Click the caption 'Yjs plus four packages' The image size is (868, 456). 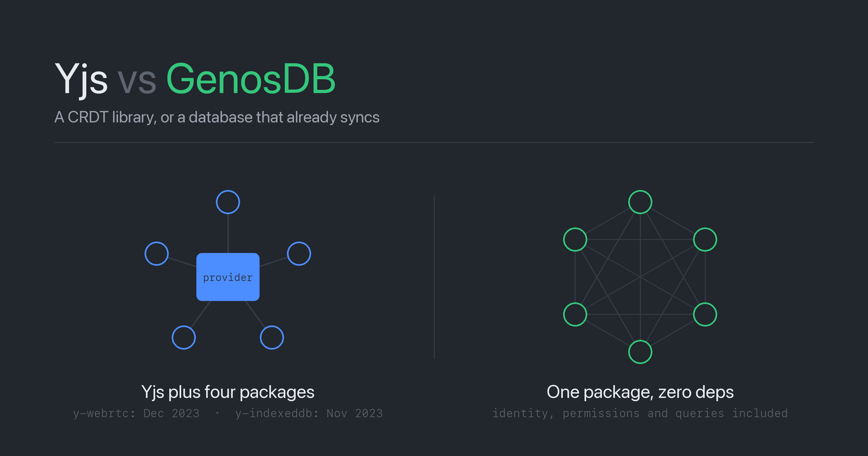[x=228, y=392]
